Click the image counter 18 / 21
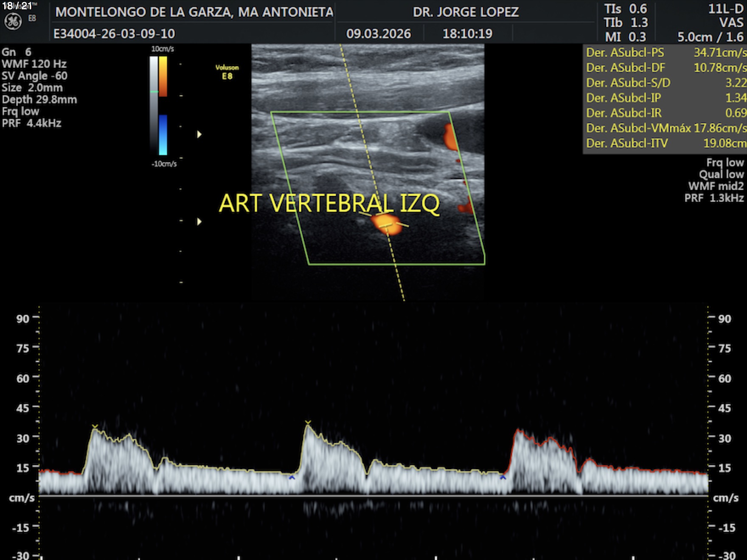Screen dimensions: 747x560 [17, 6]
